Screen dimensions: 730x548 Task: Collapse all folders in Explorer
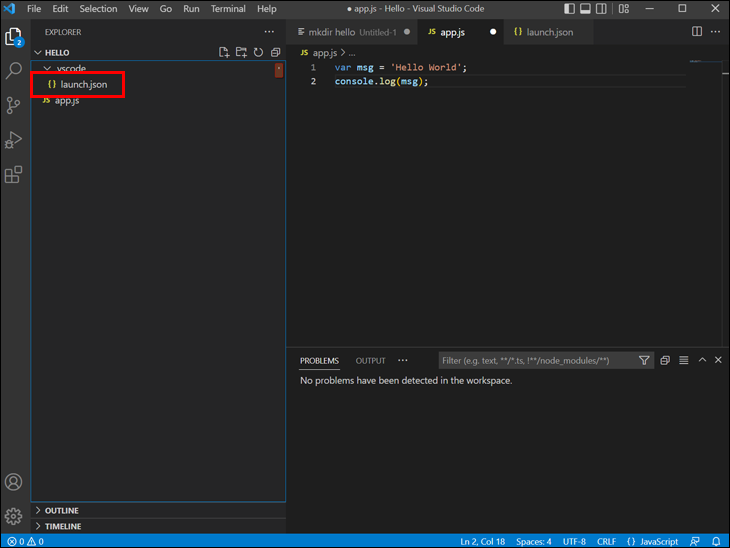[275, 52]
